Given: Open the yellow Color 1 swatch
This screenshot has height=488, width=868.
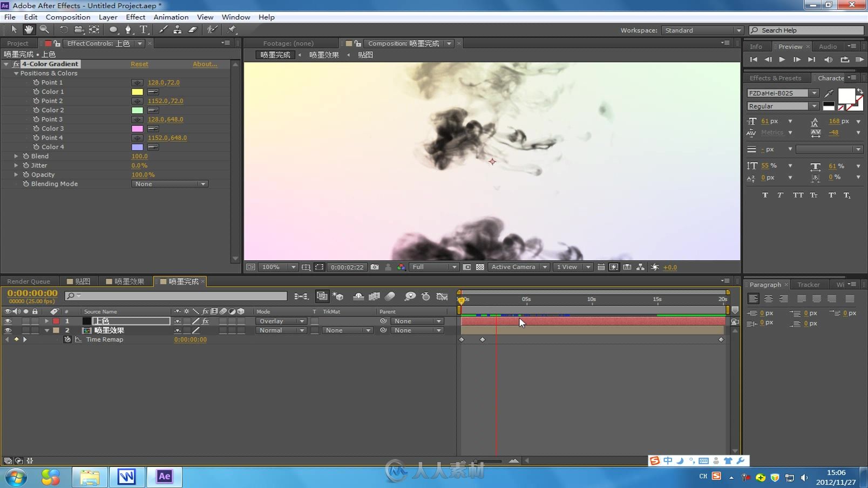Looking at the screenshot, I should [138, 92].
